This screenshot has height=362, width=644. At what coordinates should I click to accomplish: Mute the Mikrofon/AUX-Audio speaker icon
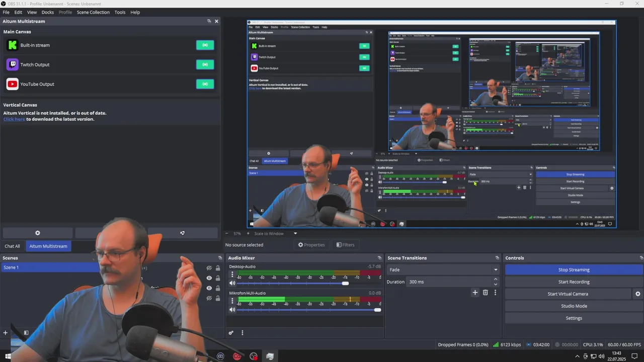(x=232, y=310)
